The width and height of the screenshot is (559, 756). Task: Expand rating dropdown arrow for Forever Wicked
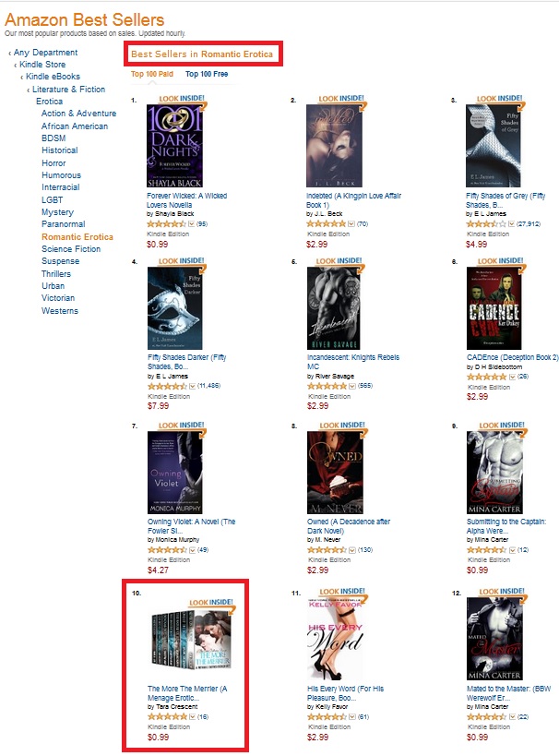coord(191,223)
